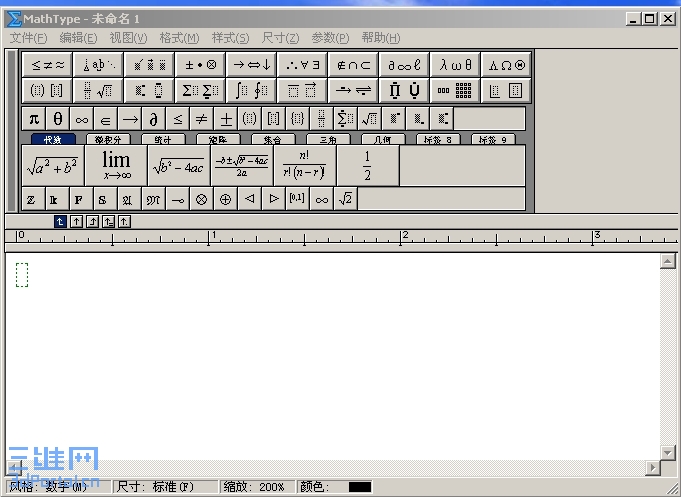The image size is (681, 497).
Task: Insert the π symbol from small bar
Action: 33,119
